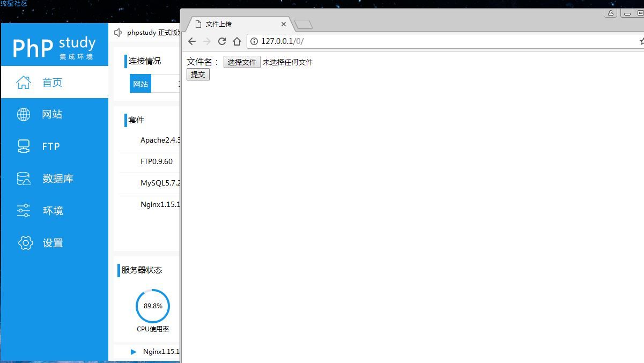This screenshot has height=363, width=644.
Task: Click the globe icon beside 网站
Action: (x=24, y=114)
